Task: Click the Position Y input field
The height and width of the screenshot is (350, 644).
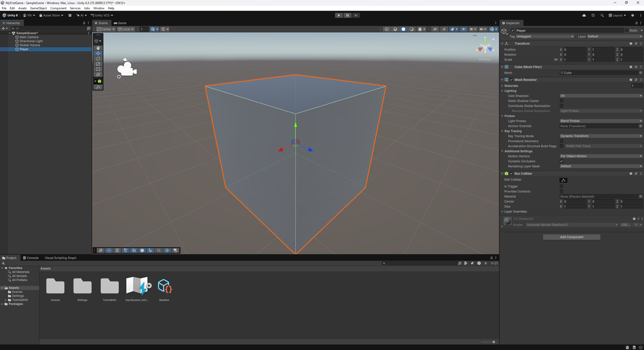Action: click(x=603, y=50)
